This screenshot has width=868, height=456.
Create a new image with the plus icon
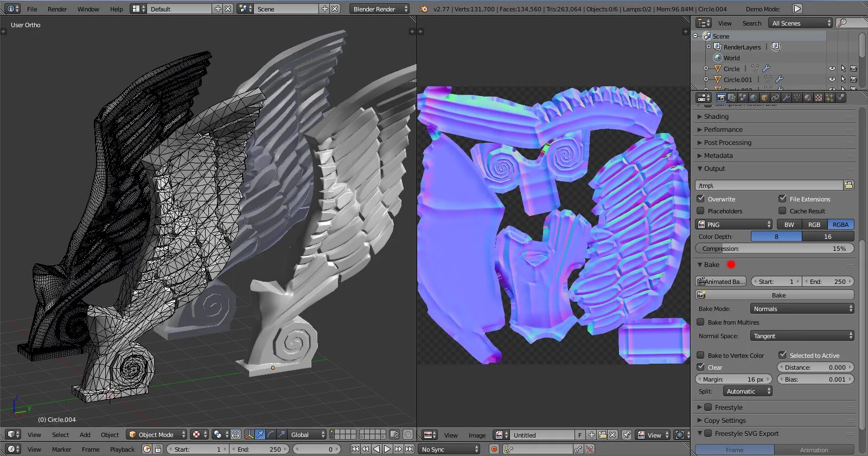coord(592,435)
